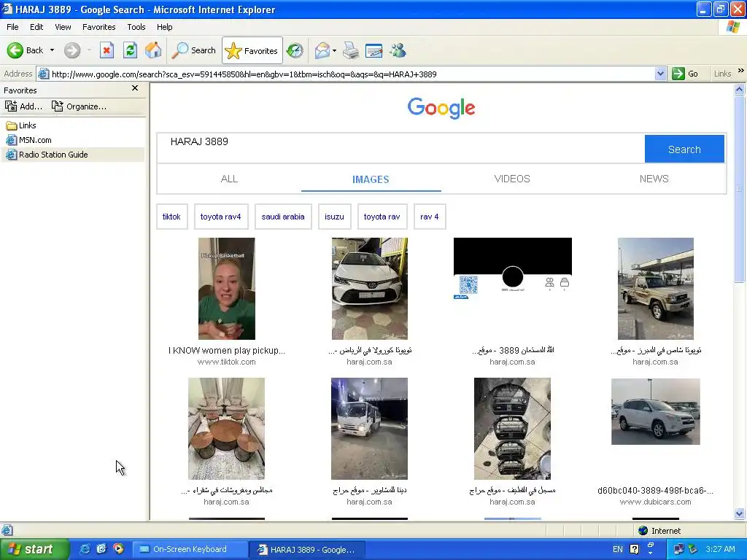The image size is (747, 560).
Task: Open the Edit menu
Action: [x=36, y=27]
